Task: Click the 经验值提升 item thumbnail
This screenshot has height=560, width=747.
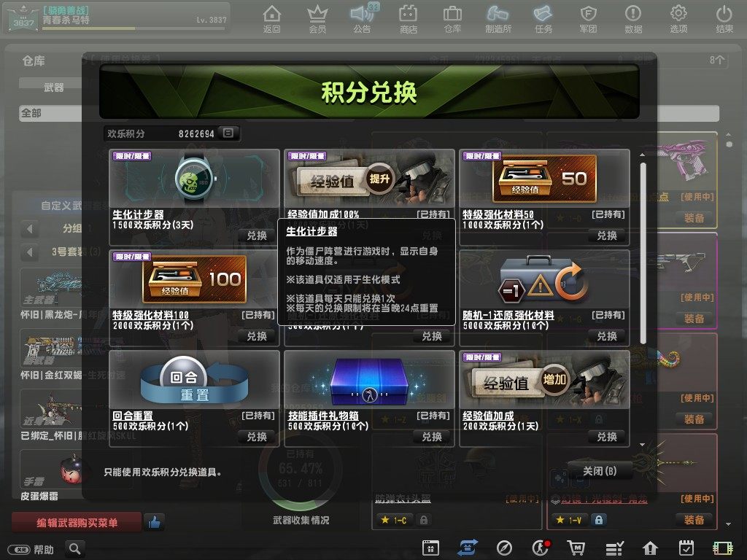Action: [x=369, y=179]
